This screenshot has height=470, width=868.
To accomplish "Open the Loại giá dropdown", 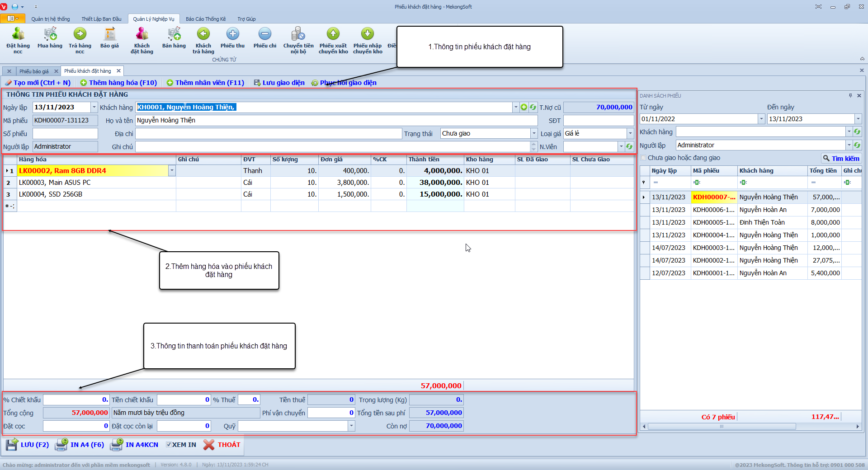I will (x=630, y=133).
